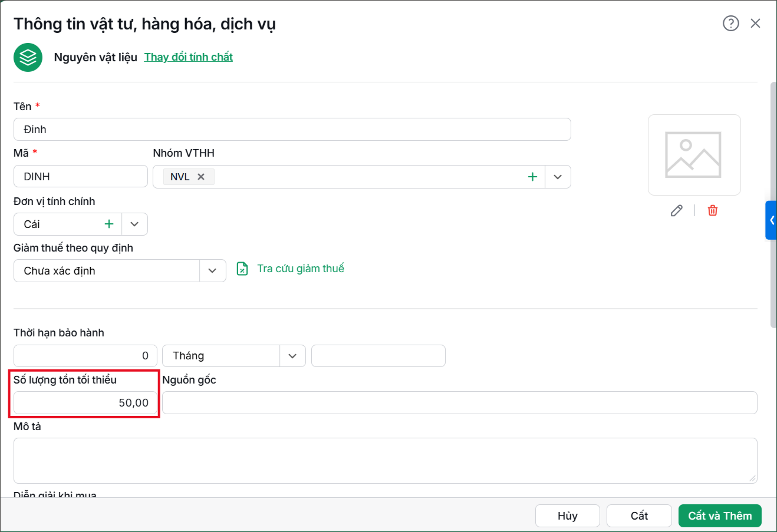Click the Số lượng tồn tối thiểu field
This screenshot has width=777, height=532.
[x=85, y=403]
